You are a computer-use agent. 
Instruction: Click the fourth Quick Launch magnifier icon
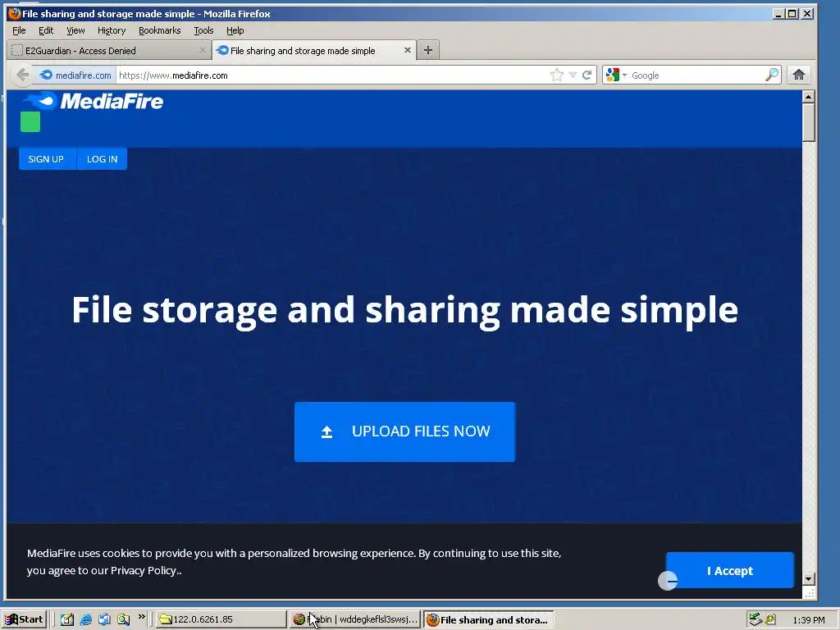point(123,619)
